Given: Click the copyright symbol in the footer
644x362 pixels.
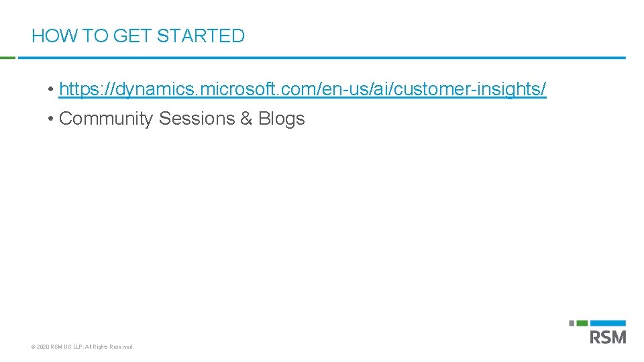Looking at the screenshot, I should 34,347.
